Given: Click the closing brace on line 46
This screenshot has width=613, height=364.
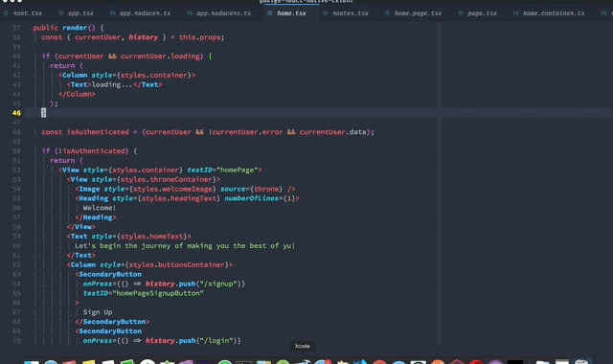Looking at the screenshot, I should coord(43,113).
